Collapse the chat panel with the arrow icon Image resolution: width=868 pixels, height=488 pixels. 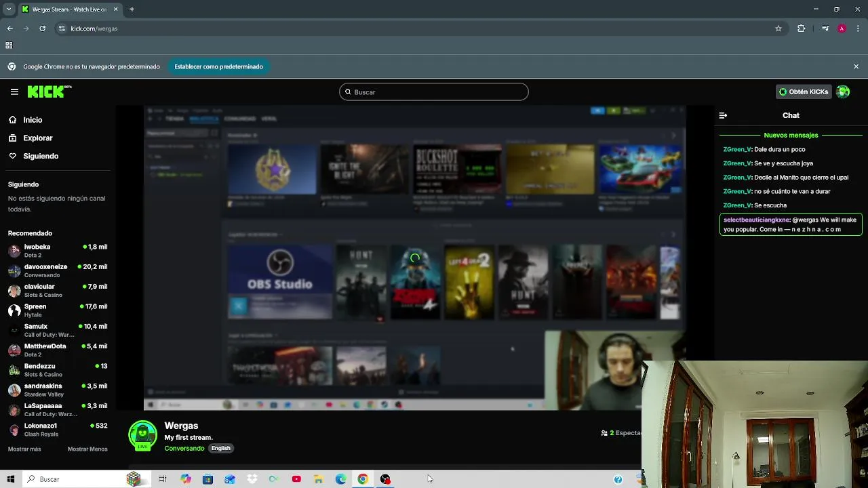coord(723,115)
